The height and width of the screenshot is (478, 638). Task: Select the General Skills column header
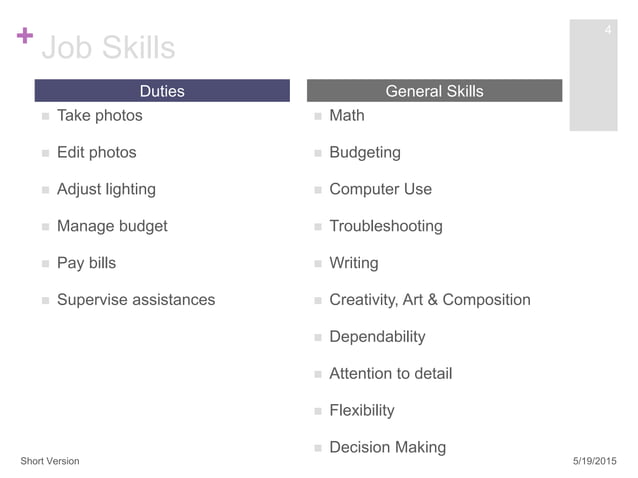(x=434, y=91)
